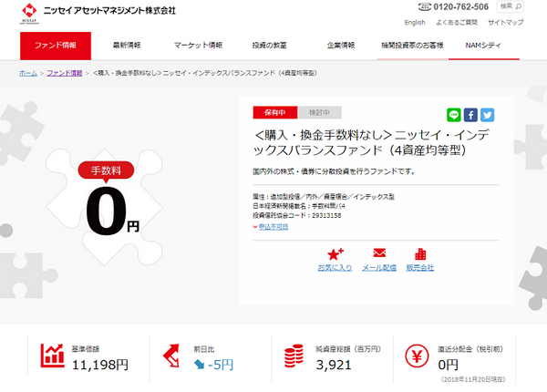The height and width of the screenshot is (392, 547).
Task: Open the 機関投資家のお客様 navigation tab
Action: click(x=412, y=46)
